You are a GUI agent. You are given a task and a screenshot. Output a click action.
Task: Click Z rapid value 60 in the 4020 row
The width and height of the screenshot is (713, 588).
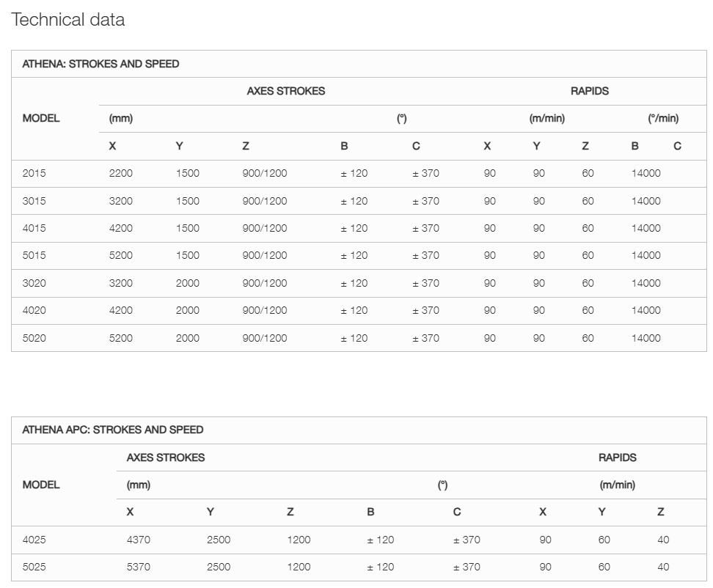(588, 310)
